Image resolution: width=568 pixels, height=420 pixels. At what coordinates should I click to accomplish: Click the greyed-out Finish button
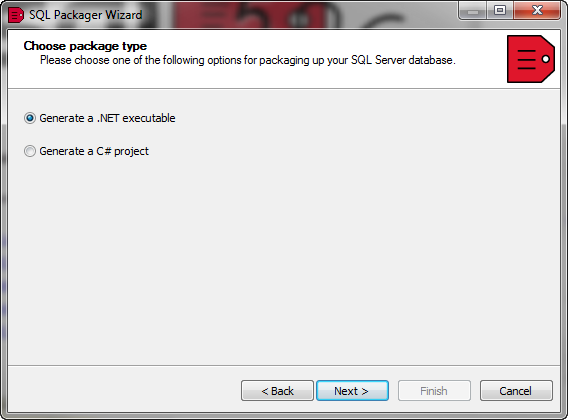pos(434,391)
